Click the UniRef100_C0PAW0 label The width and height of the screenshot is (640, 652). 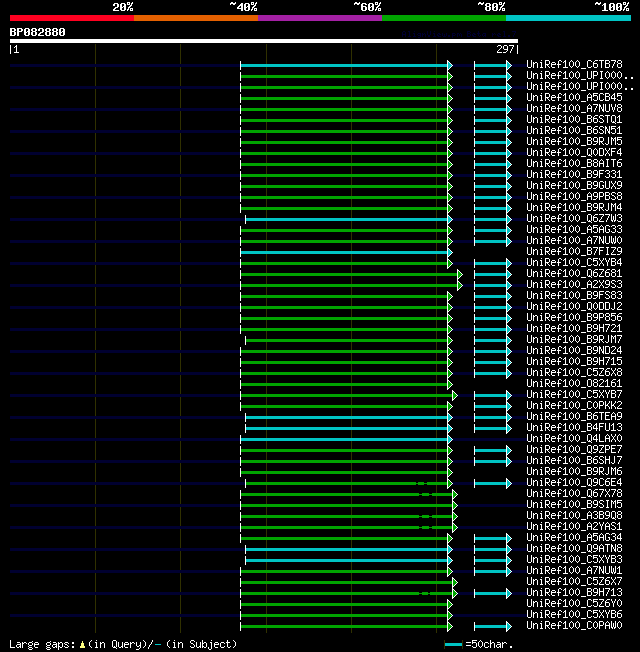[x=574, y=626]
